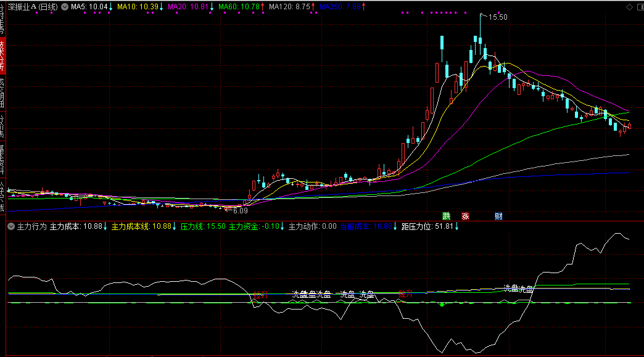The height and width of the screenshot is (357, 644).
Task: Click the MA5: 10.04 label
Action: (89, 7)
